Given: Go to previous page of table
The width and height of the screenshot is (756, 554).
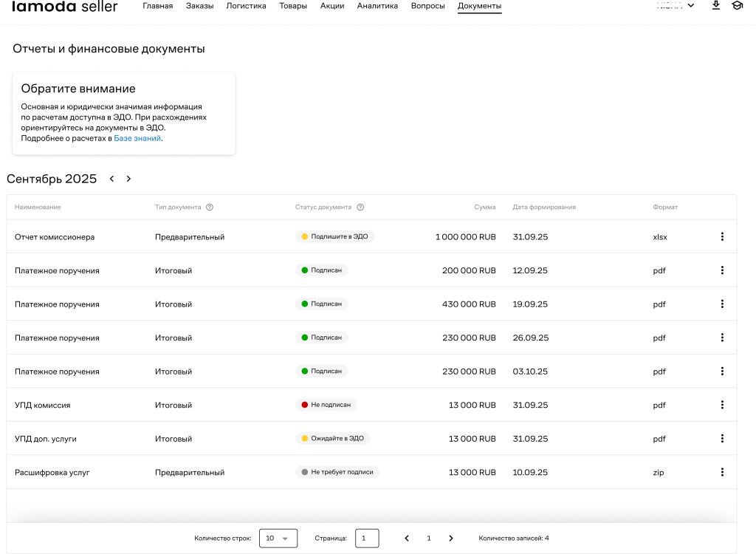Looking at the screenshot, I should coord(407,538).
